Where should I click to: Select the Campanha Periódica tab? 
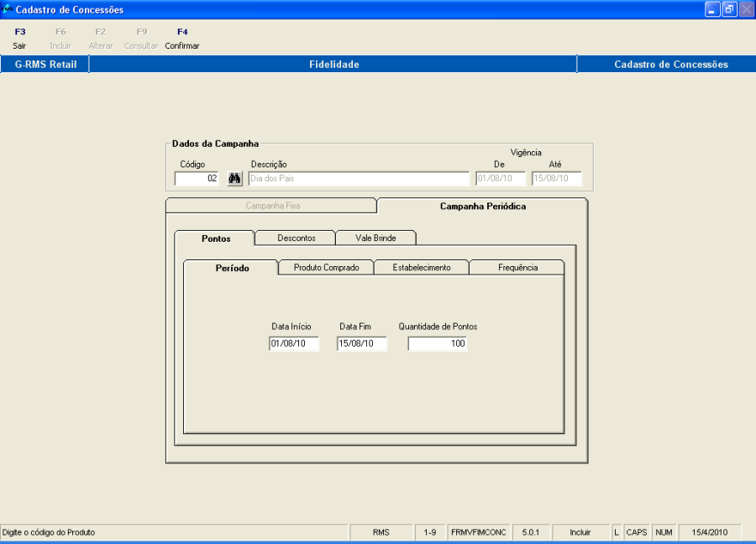pyautogui.click(x=482, y=206)
